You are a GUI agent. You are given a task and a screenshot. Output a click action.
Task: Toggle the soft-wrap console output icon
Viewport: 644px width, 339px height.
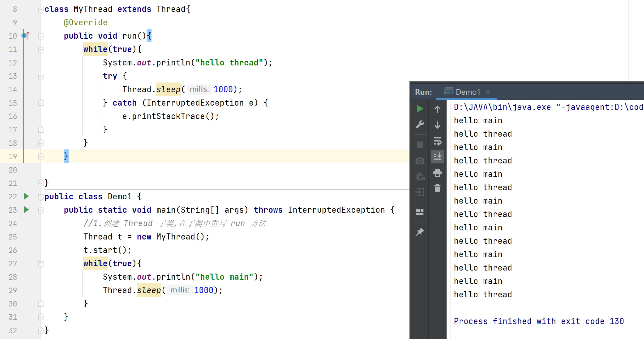click(x=437, y=141)
